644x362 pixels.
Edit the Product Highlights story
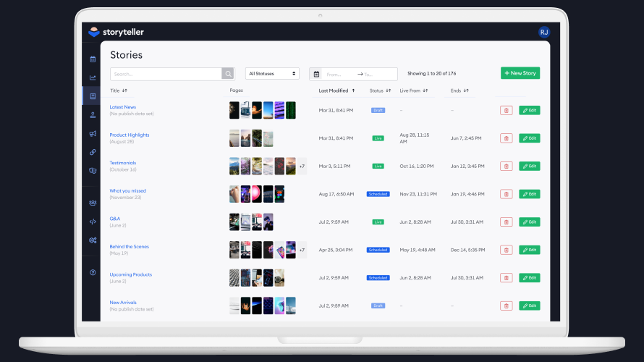click(530, 138)
